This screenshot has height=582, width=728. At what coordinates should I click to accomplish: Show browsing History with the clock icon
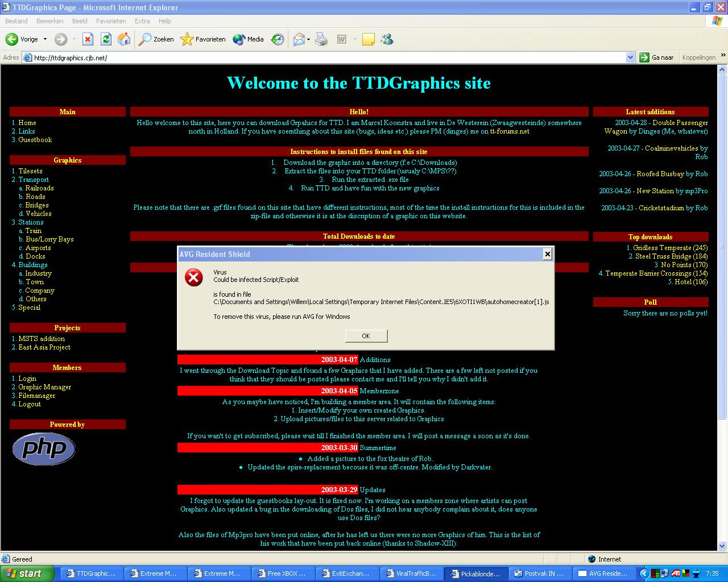point(278,39)
